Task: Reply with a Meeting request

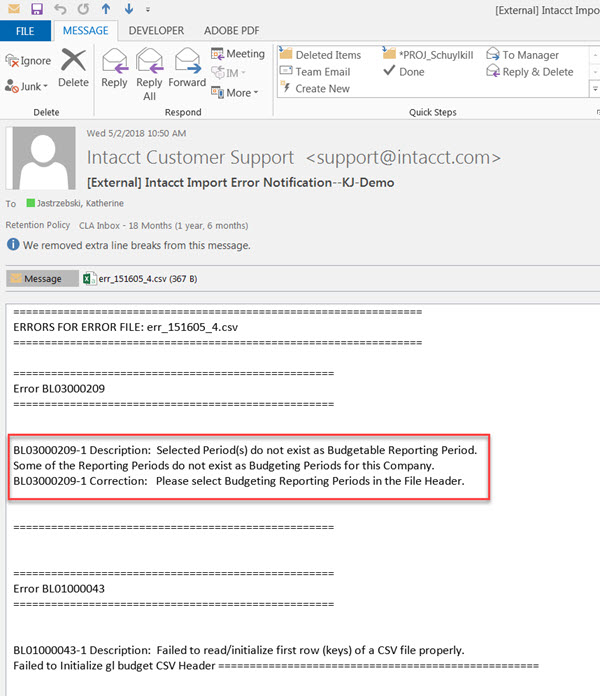Action: pyautogui.click(x=238, y=54)
